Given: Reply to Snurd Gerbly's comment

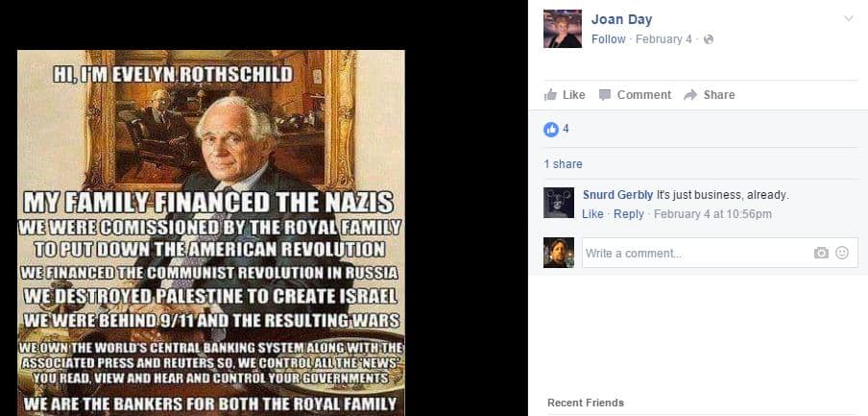Looking at the screenshot, I should 629,214.
